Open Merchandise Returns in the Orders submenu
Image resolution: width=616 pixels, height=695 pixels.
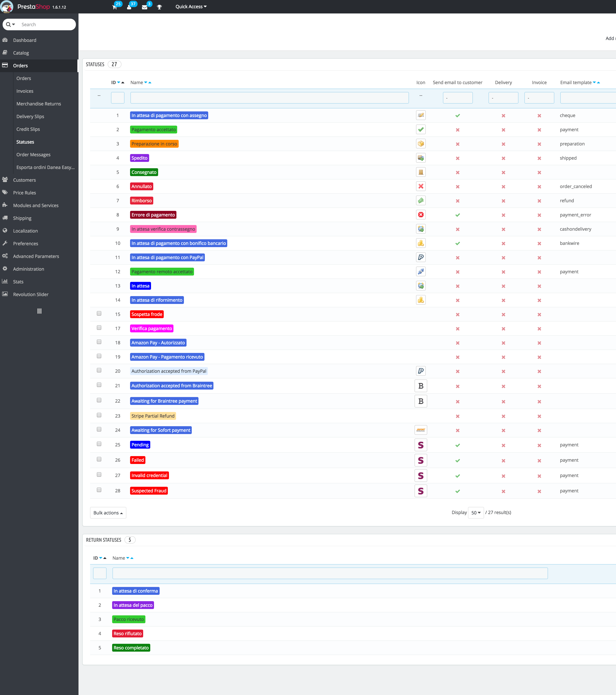[x=39, y=104]
